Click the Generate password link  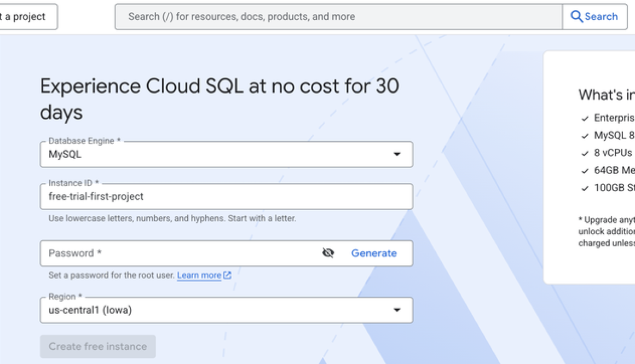[x=374, y=253]
